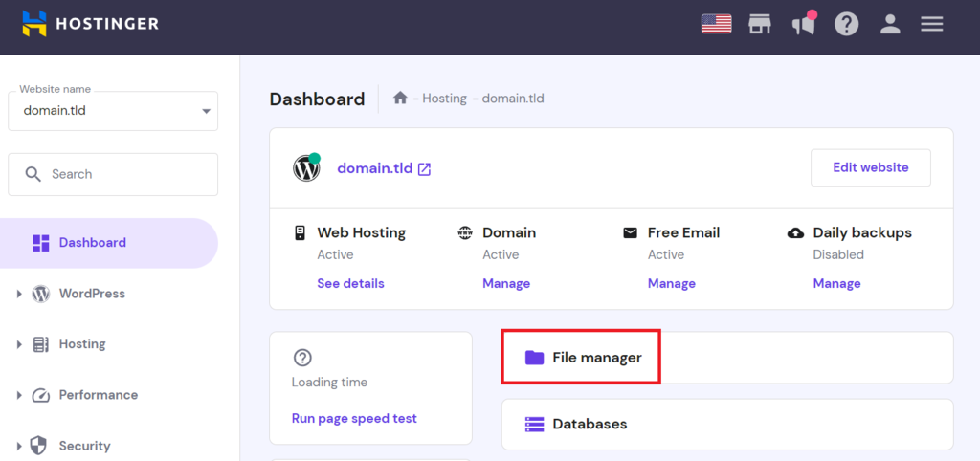
Task: Click Run page speed test link
Action: click(x=354, y=418)
